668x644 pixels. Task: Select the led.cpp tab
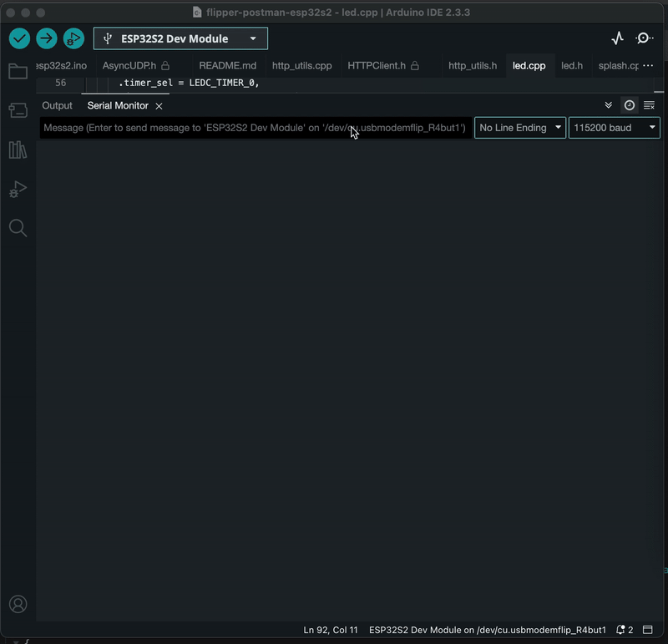[x=529, y=66]
